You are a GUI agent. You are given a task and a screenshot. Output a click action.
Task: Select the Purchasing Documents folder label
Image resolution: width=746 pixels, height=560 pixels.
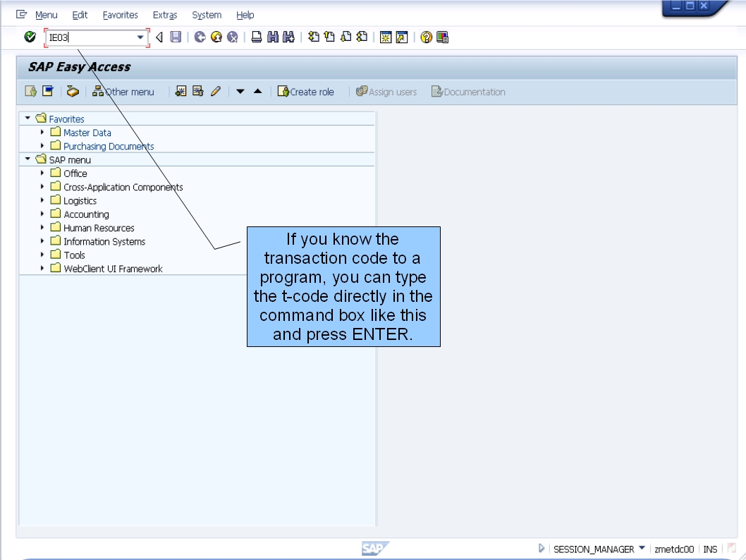[109, 147]
